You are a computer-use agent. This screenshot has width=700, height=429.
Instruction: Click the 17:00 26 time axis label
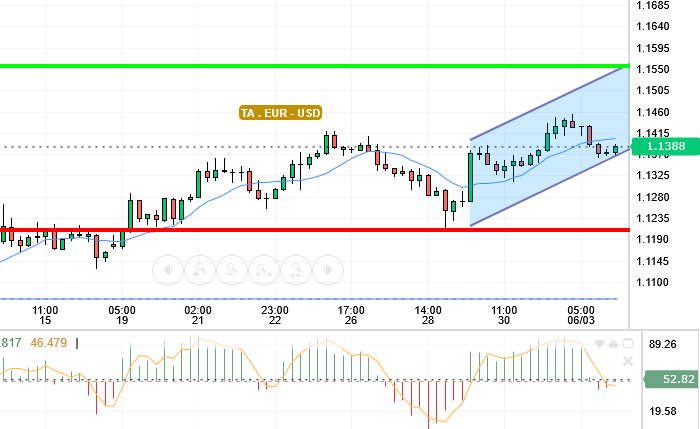351,315
